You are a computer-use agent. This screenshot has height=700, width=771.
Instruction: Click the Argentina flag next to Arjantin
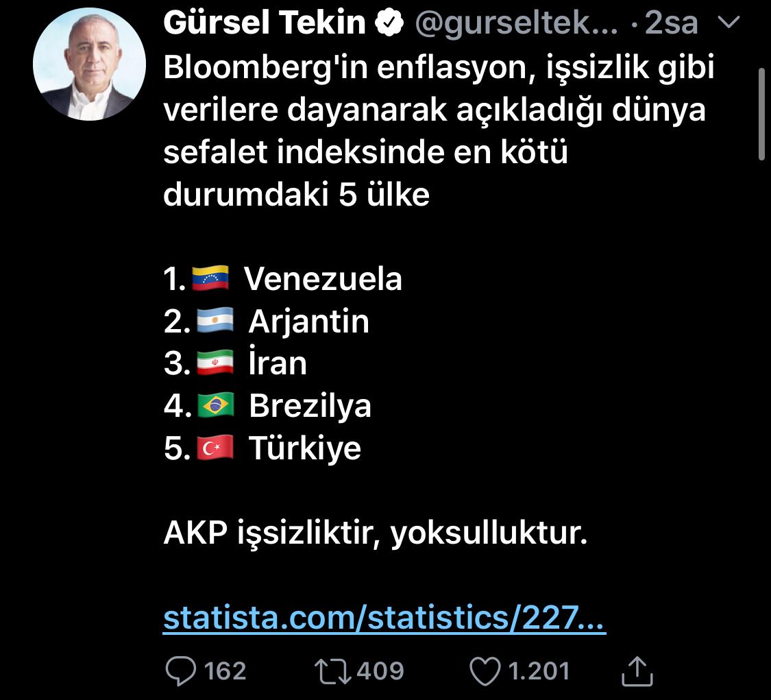[215, 321]
